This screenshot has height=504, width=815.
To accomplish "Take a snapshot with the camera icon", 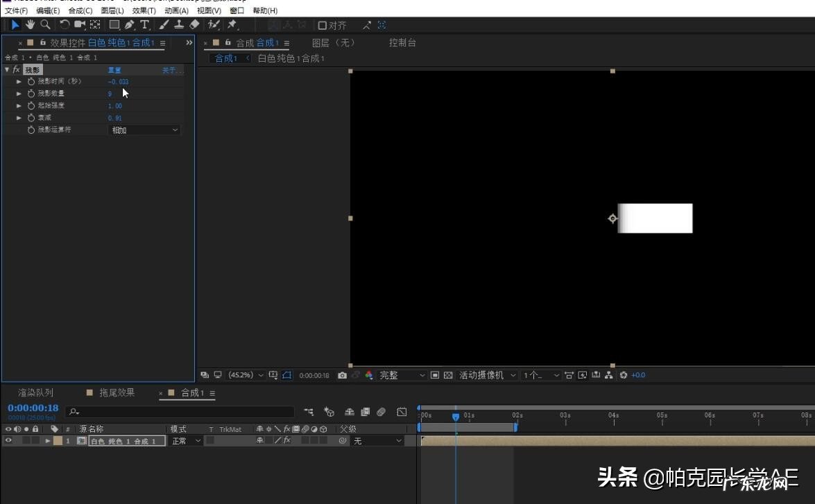I will (342, 375).
